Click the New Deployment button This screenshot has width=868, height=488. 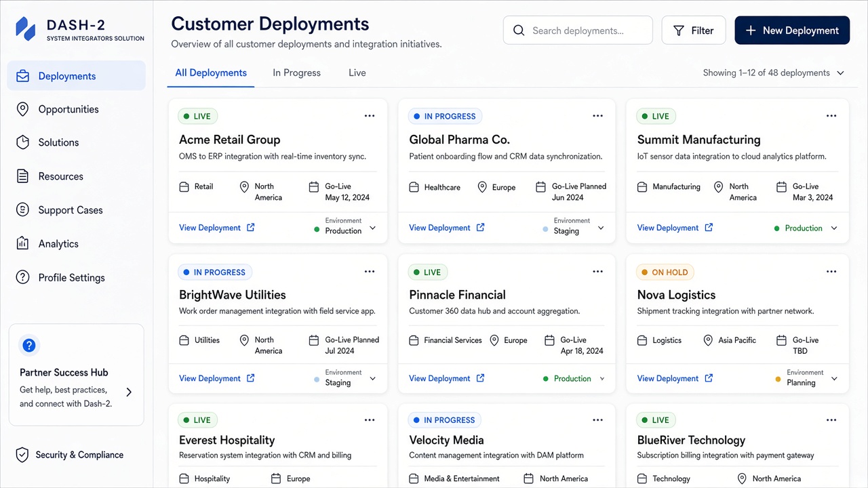pyautogui.click(x=792, y=30)
